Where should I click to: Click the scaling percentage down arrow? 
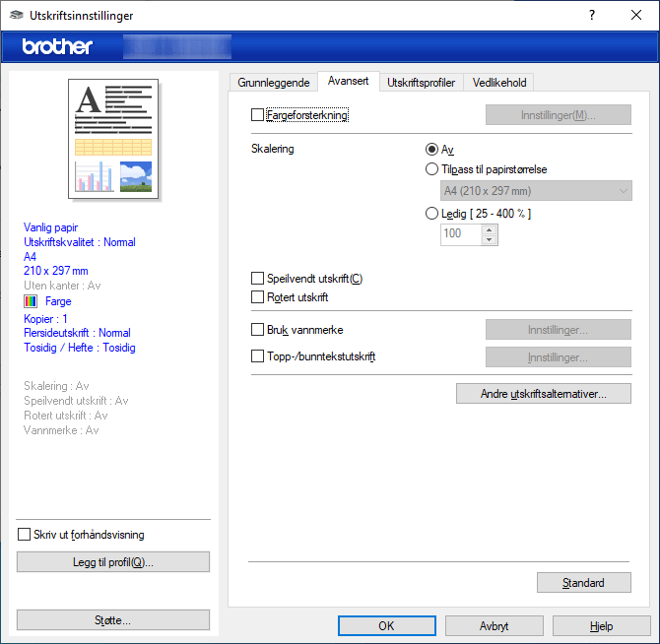[x=490, y=239]
